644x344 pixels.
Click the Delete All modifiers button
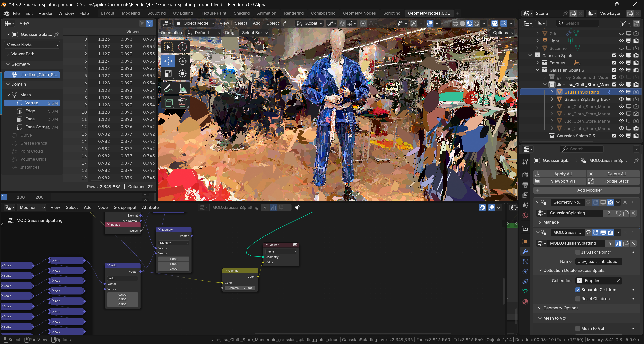click(613, 174)
